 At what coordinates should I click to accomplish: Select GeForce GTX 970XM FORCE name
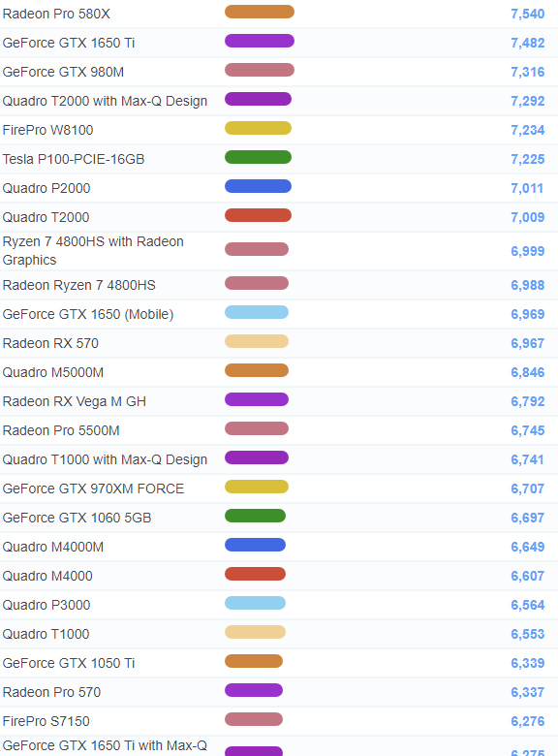click(93, 488)
